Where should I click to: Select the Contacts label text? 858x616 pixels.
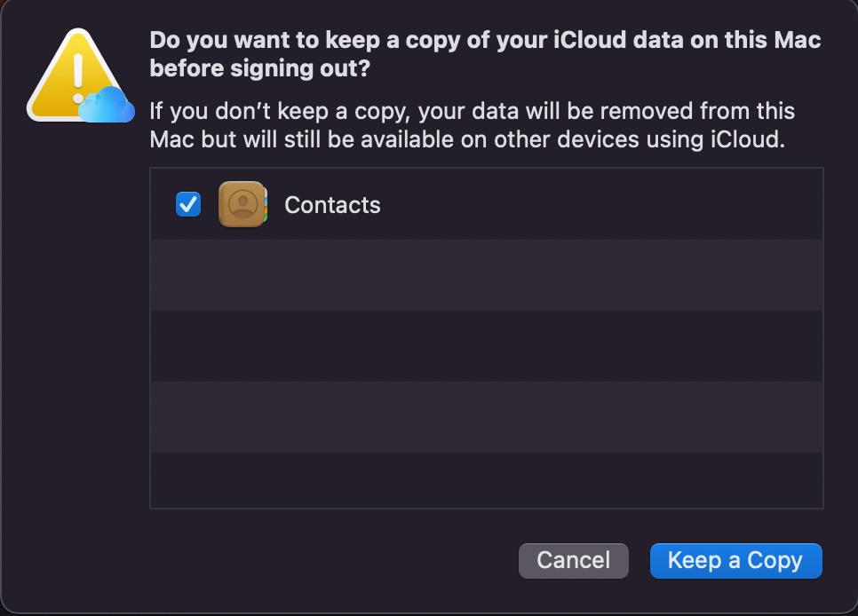click(x=332, y=205)
